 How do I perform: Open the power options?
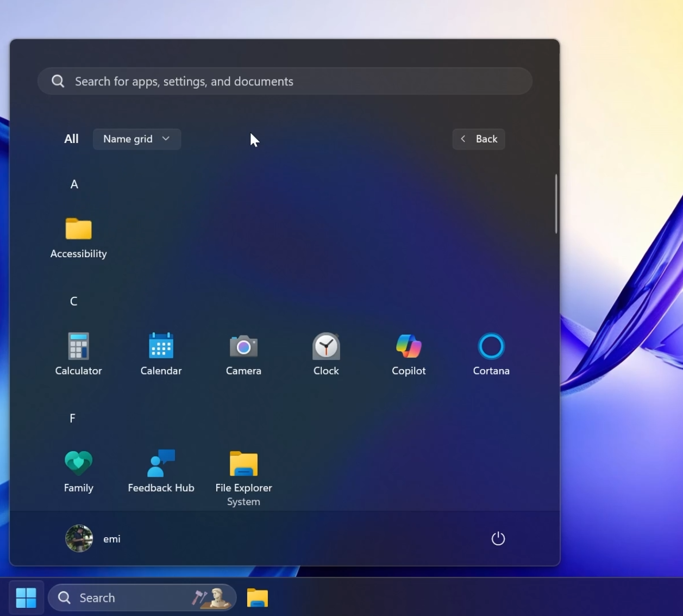(498, 538)
